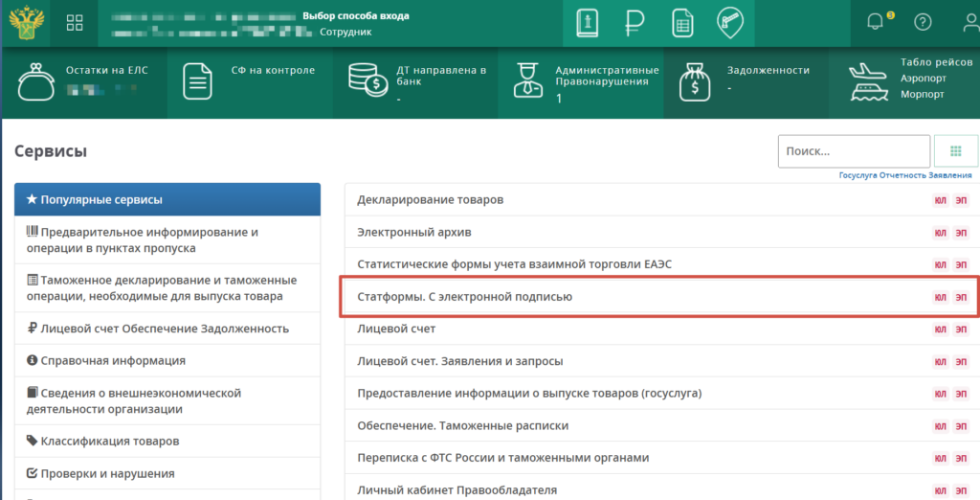The image size is (980, 500).
Task: Click the ЮЛ badge on Декларирование товаров row
Action: pos(940,200)
